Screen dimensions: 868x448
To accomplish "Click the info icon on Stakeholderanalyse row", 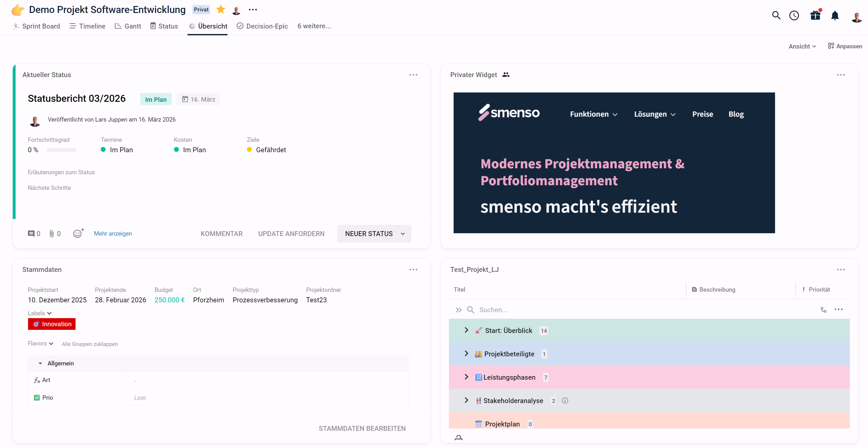I will (x=565, y=400).
